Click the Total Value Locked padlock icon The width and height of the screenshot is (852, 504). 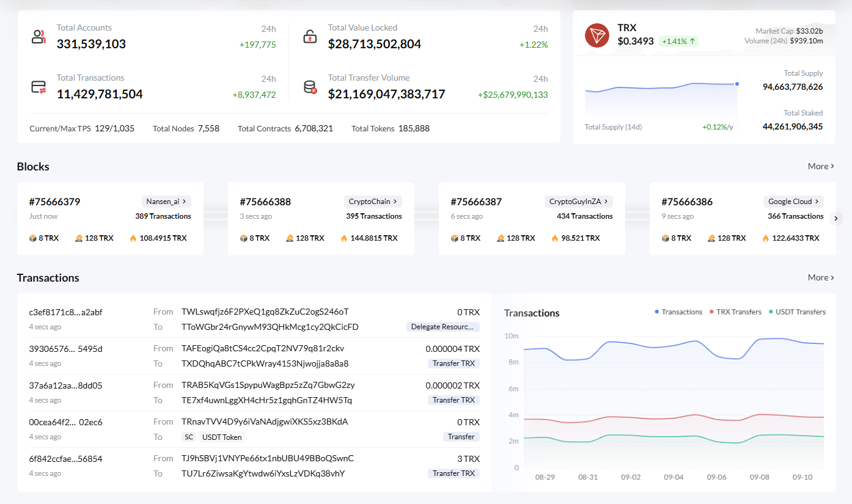click(310, 35)
